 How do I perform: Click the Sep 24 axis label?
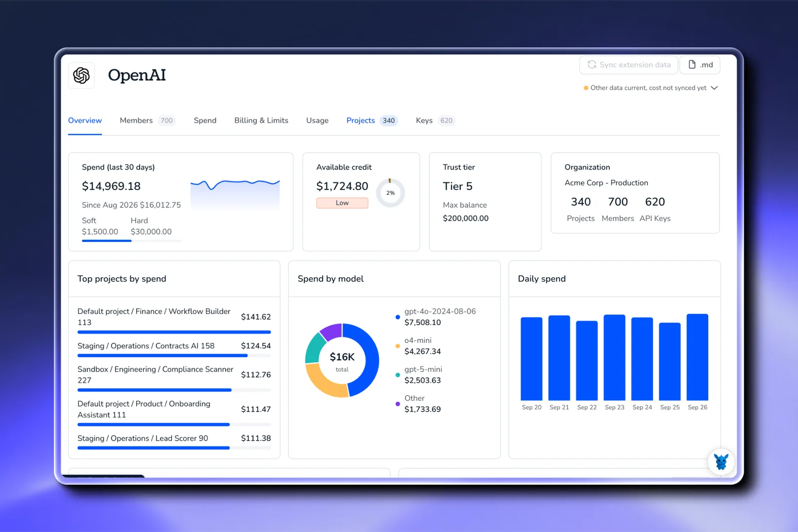(x=642, y=407)
